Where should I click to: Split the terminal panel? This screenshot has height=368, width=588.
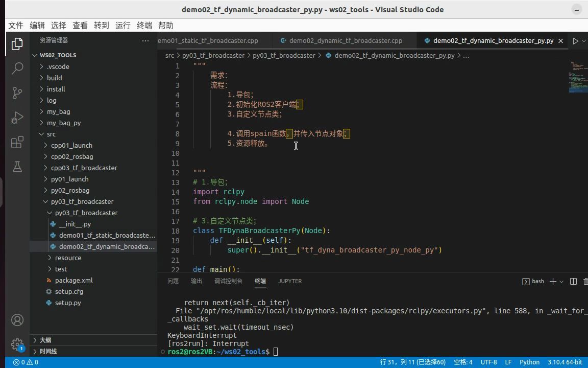coord(573,281)
